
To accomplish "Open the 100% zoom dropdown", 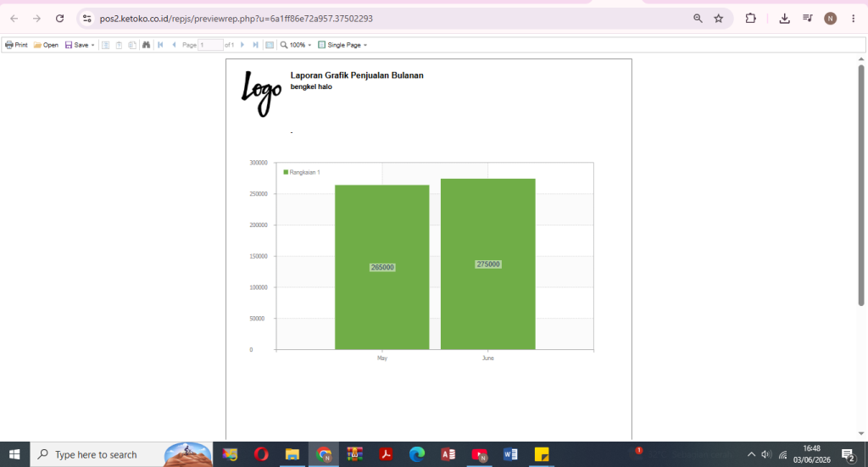I will click(x=296, y=45).
